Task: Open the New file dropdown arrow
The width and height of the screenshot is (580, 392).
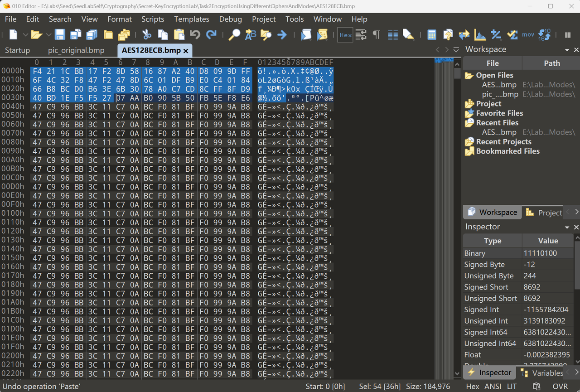Action: (25, 35)
